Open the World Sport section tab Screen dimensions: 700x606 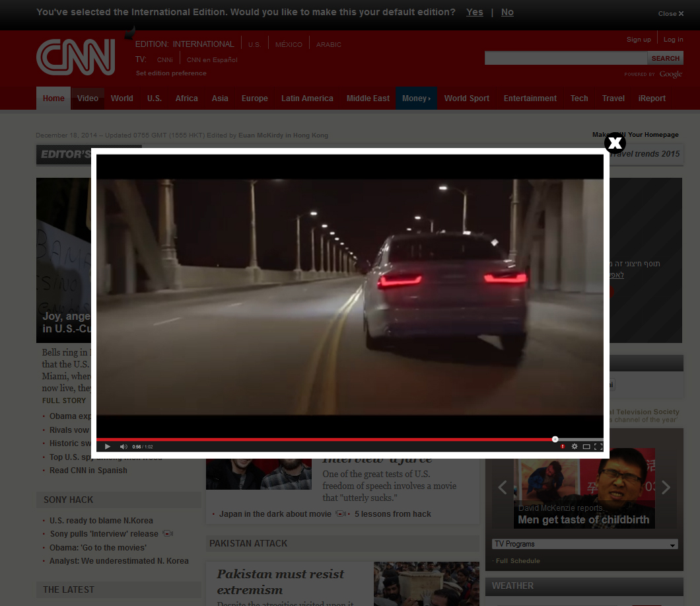466,98
